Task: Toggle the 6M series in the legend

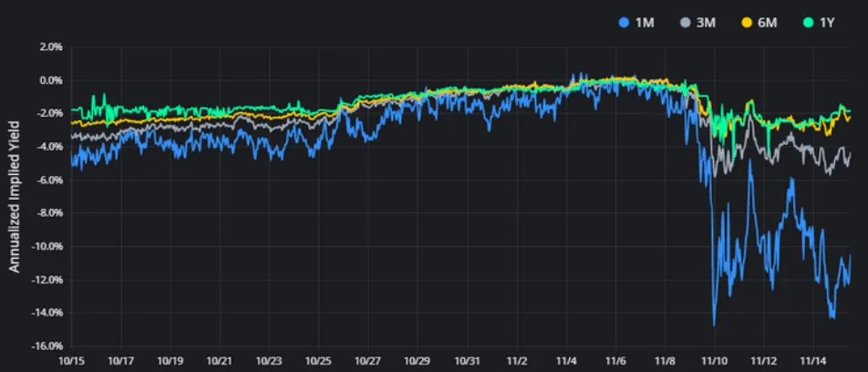Action: (x=761, y=24)
